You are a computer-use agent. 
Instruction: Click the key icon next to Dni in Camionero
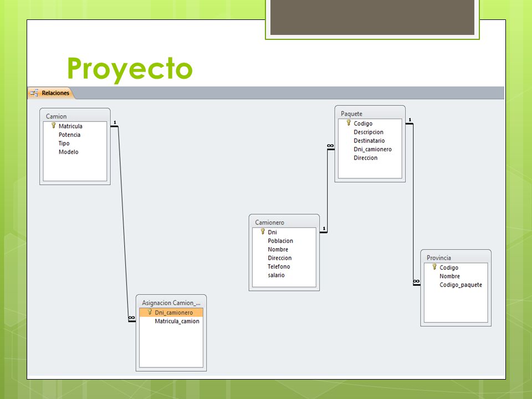tap(263, 232)
